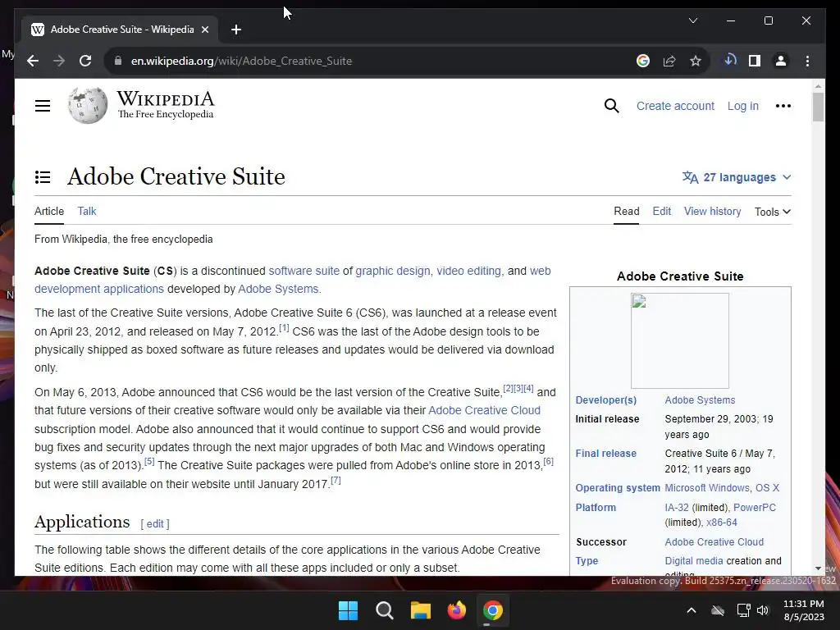
Task: Open the View history tab
Action: pyautogui.click(x=713, y=211)
